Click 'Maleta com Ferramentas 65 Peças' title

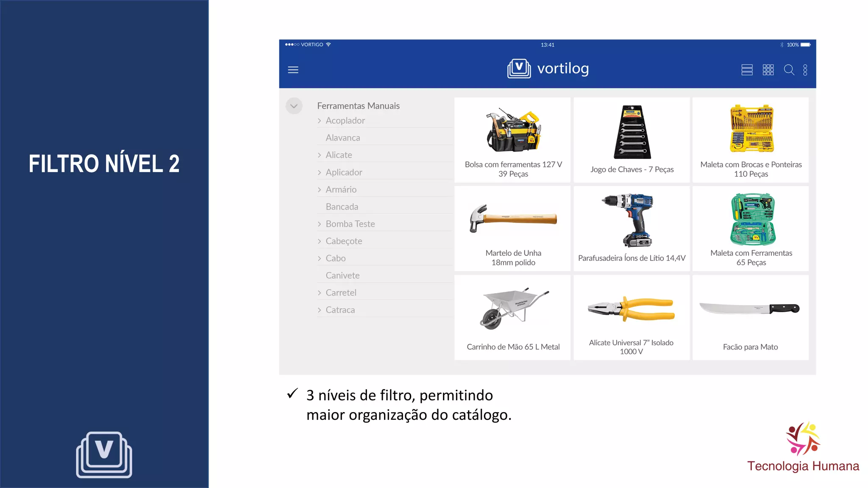751,258
